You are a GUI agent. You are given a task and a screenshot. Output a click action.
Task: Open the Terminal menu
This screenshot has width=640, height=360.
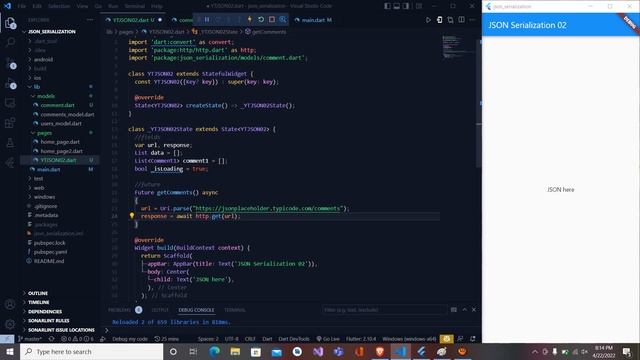coord(135,6)
